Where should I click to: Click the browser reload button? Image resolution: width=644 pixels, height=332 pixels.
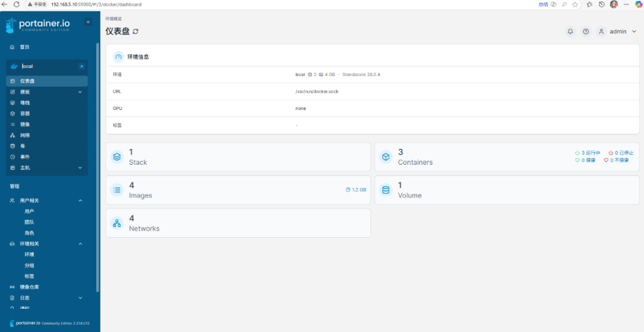(x=16, y=4)
